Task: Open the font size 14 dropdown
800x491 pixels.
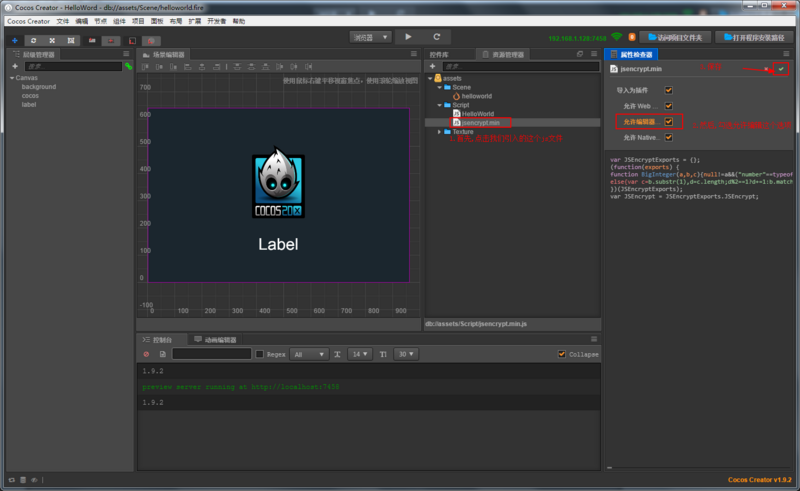Action: (x=360, y=354)
